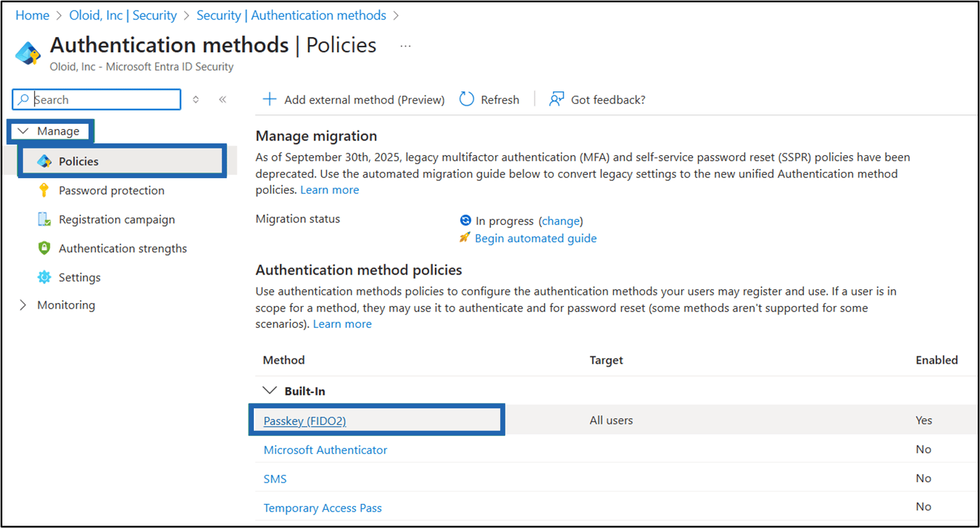Click the rocket icon beside Begin automated guide
This screenshot has height=528, width=980.
[465, 238]
